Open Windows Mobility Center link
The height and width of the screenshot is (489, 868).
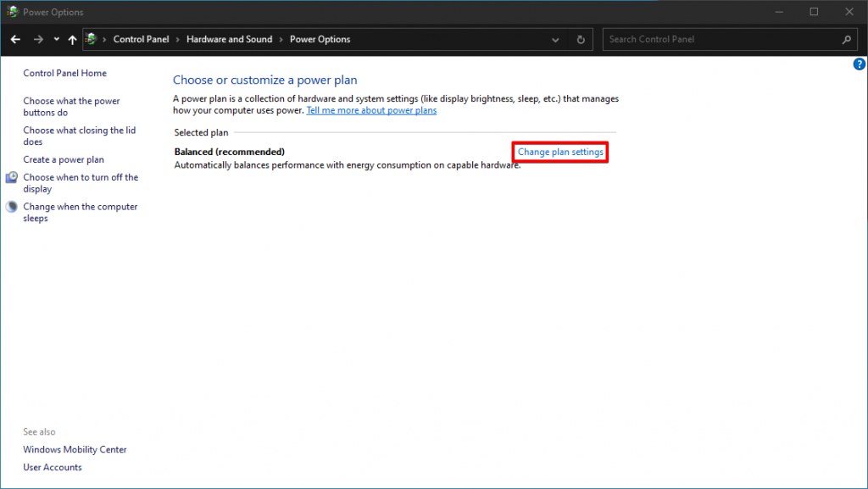tap(75, 450)
